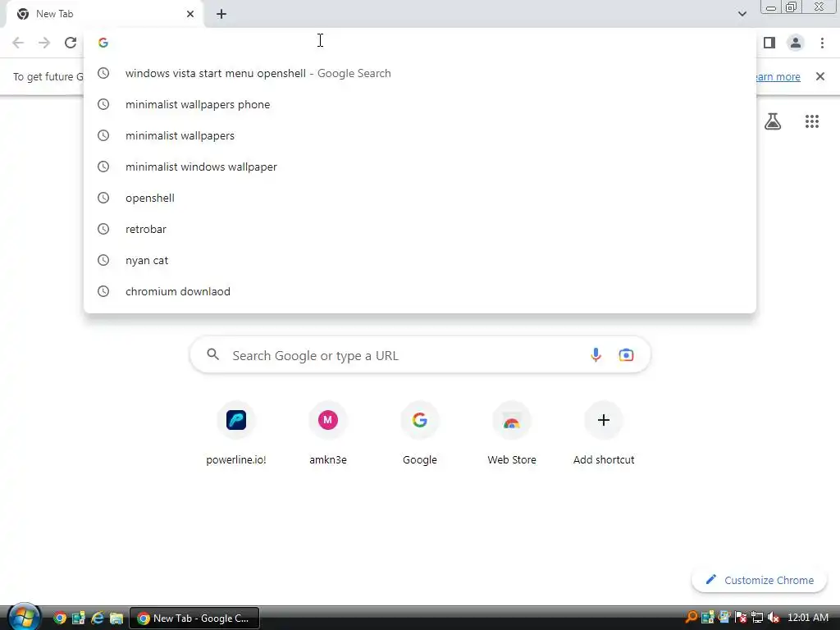
Task: Choose suggestion chromium downlaod
Action: (x=420, y=291)
